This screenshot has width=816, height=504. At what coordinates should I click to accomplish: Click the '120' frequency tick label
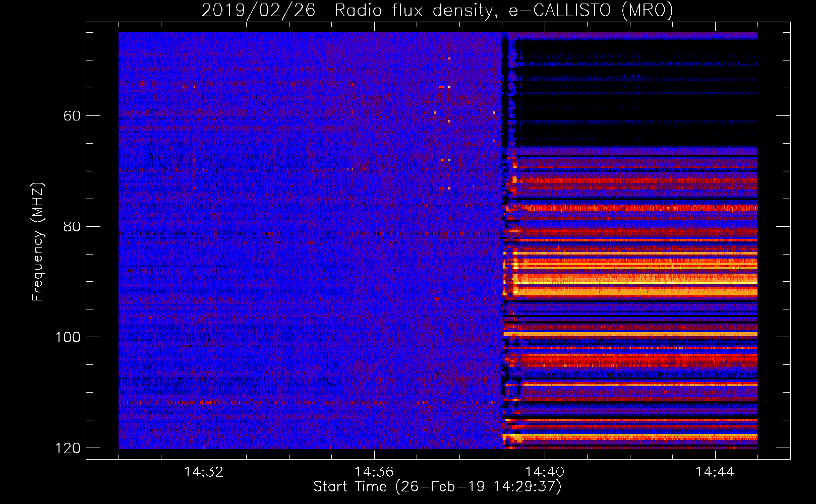[x=68, y=448]
